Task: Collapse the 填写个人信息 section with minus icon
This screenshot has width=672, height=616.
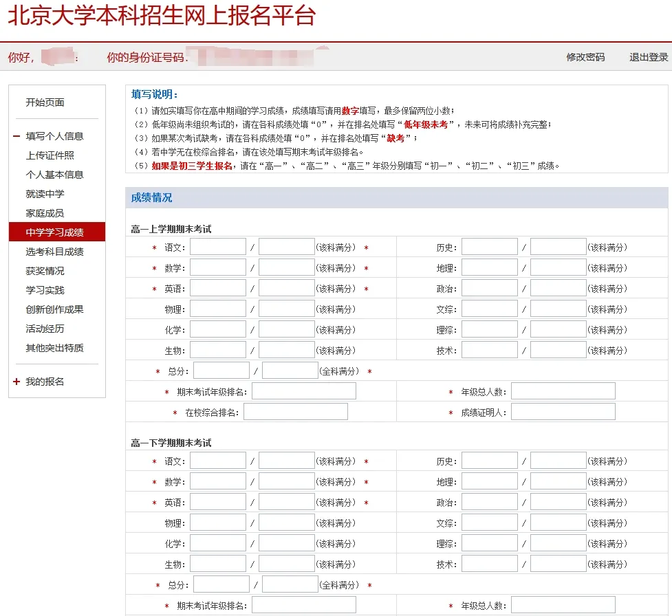Action: point(17,136)
